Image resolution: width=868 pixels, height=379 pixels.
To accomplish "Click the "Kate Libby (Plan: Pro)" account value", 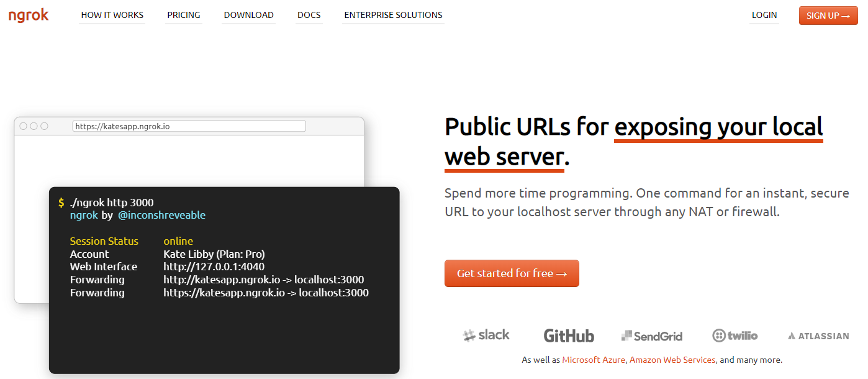I will click(x=214, y=254).
